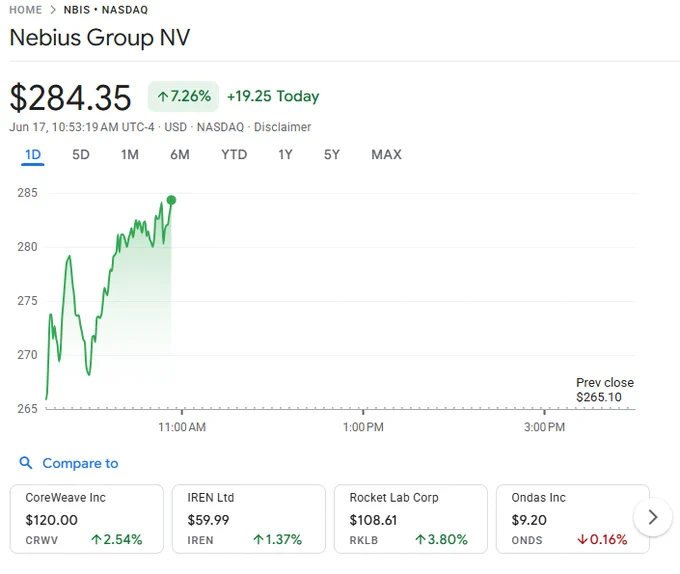The width and height of the screenshot is (680, 574).
Task: Click the Compare to magnifier icon
Action: (26, 463)
